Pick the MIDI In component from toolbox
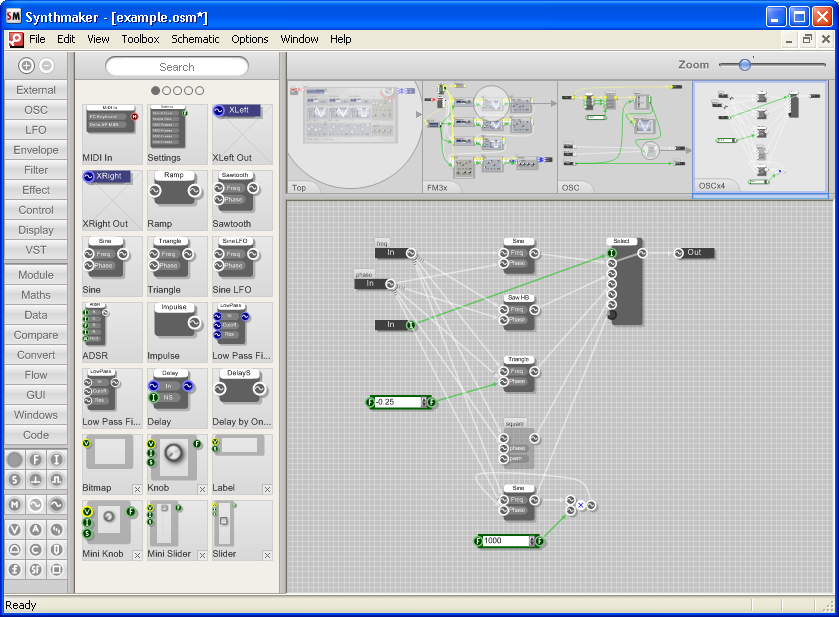Image resolution: width=839 pixels, height=617 pixels. point(112,134)
